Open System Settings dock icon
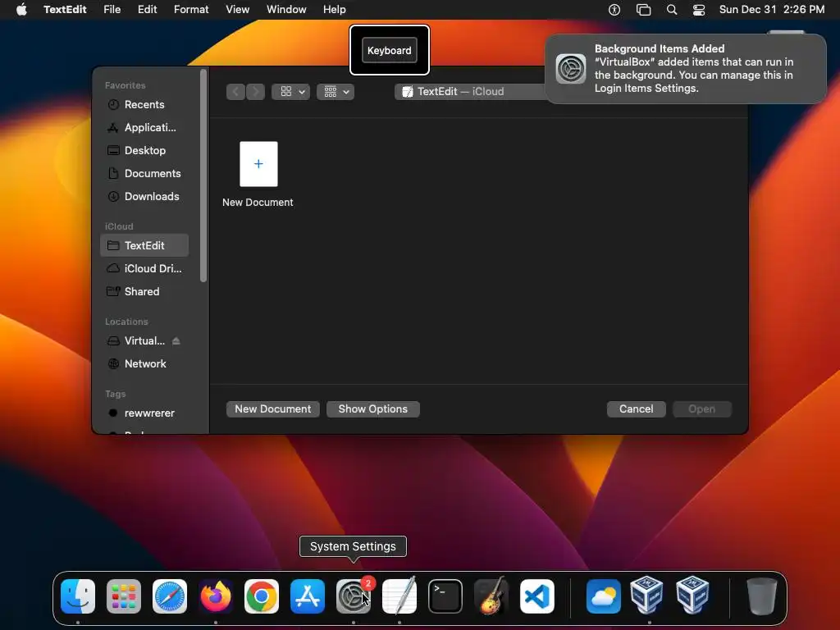 click(354, 596)
